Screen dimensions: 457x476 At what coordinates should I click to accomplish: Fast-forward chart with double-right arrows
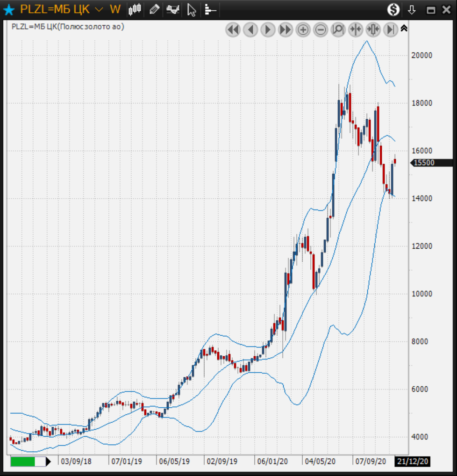[285, 30]
